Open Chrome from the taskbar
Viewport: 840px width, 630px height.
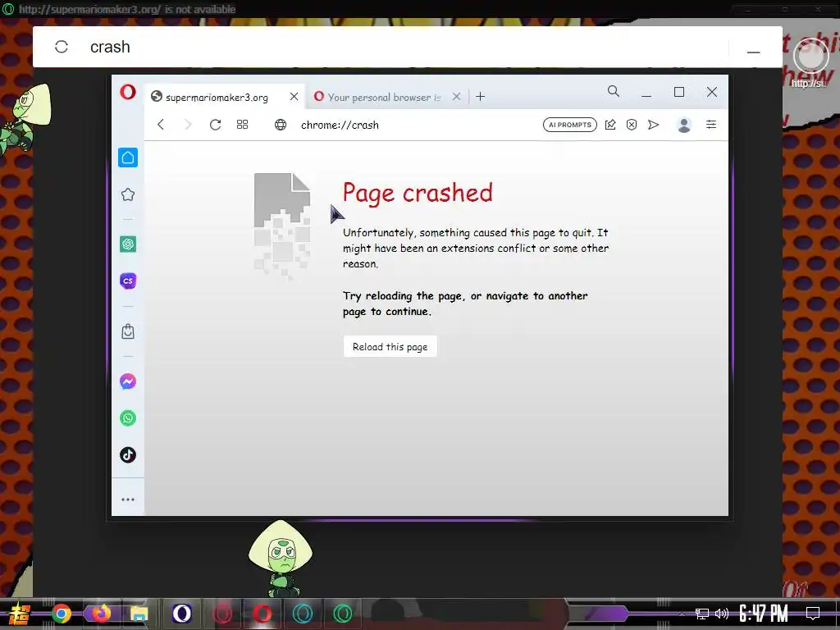tap(62, 614)
